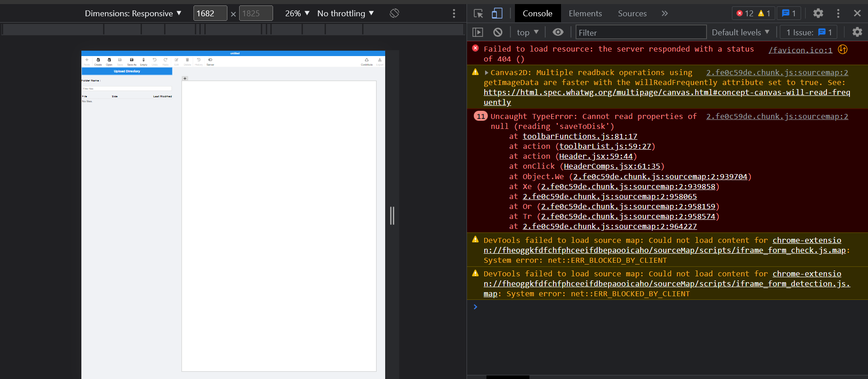This screenshot has width=868, height=379.
Task: Click the reload icon beside favicon error
Action: 843,49
